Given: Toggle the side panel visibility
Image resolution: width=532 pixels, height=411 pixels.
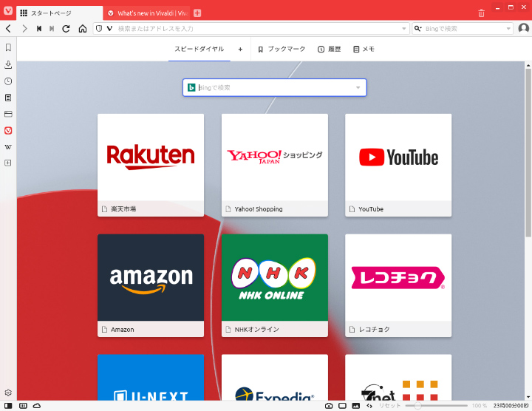Looking at the screenshot, I should click(8, 406).
